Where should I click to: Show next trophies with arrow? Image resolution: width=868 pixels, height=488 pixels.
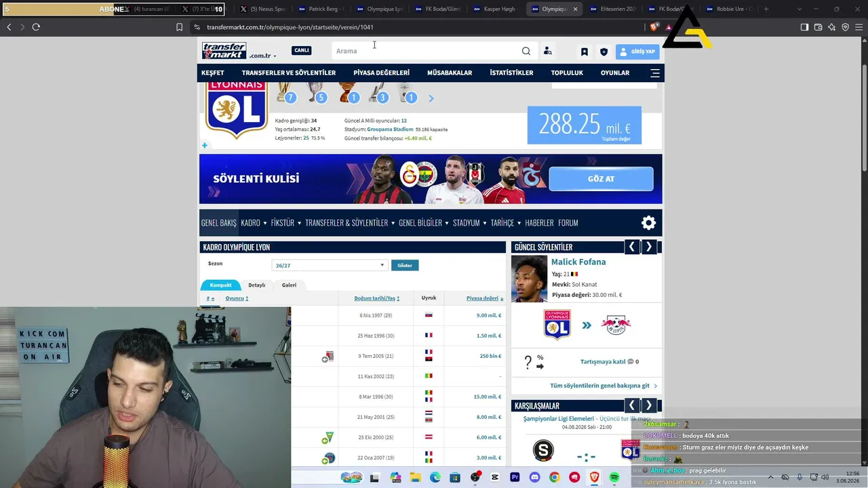431,98
